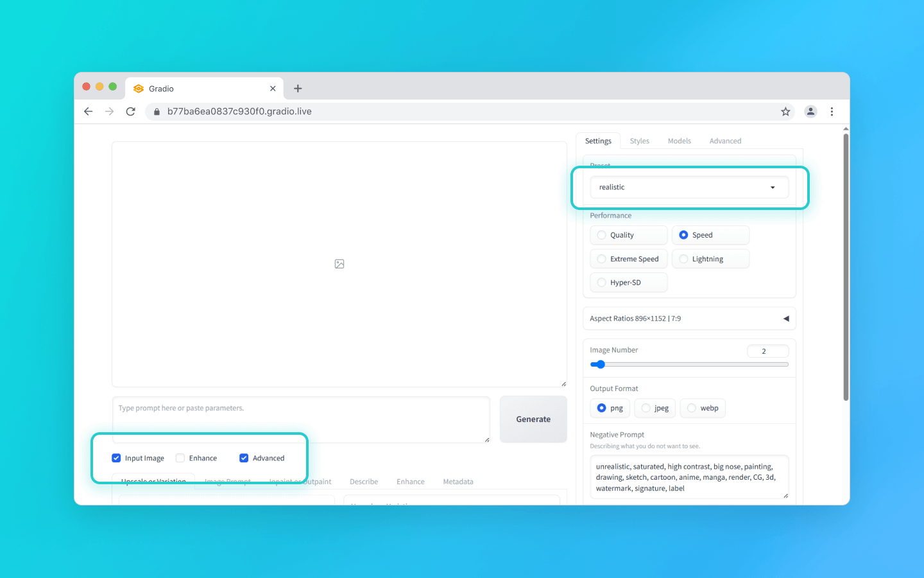
Task: Bookmark the page with the star icon
Action: click(x=785, y=111)
